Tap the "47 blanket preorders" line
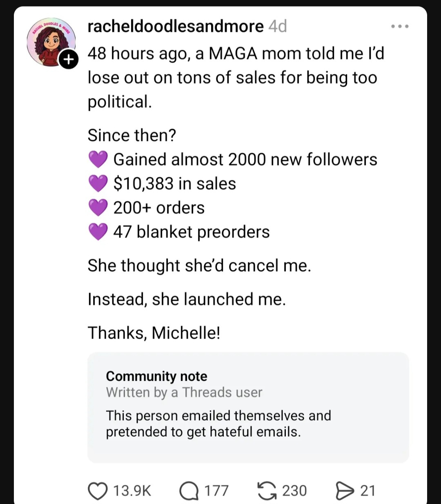This screenshot has height=504, width=441. tap(191, 232)
